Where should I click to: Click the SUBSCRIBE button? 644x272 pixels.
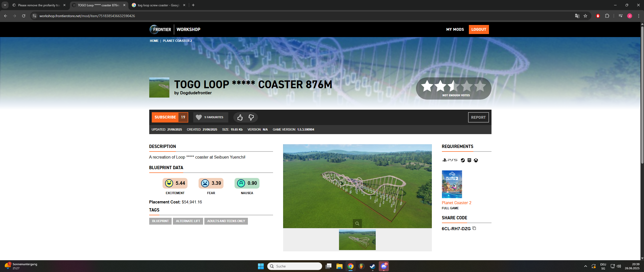click(165, 117)
